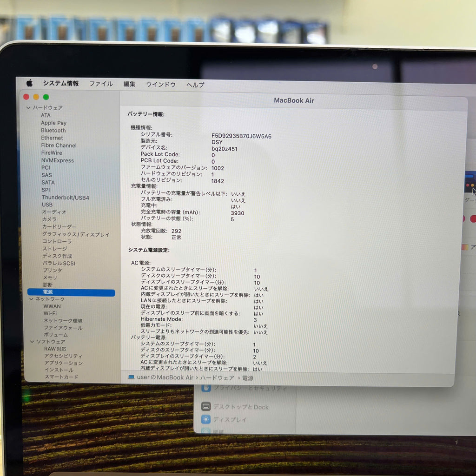Select SATA in sidebar
476x476 pixels.
tap(48, 182)
